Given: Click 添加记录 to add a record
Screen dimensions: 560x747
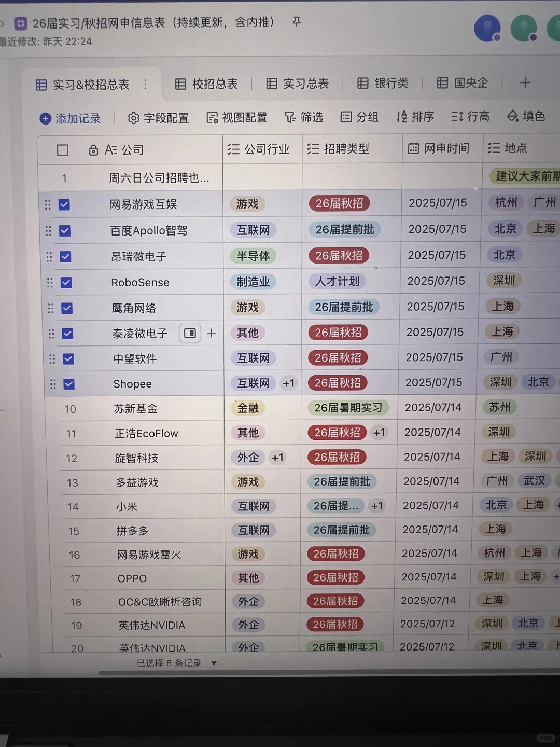Looking at the screenshot, I should pyautogui.click(x=70, y=118).
